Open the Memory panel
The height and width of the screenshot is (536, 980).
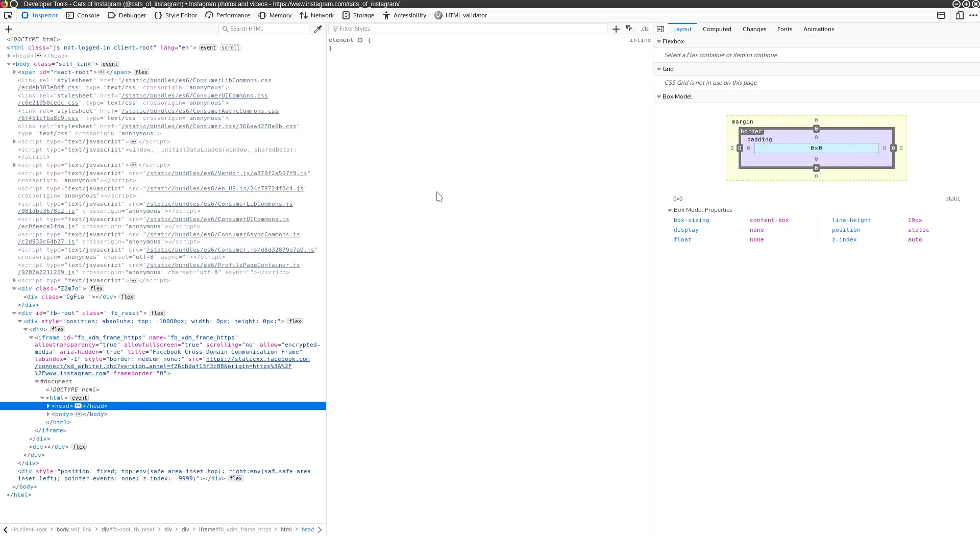(x=275, y=15)
